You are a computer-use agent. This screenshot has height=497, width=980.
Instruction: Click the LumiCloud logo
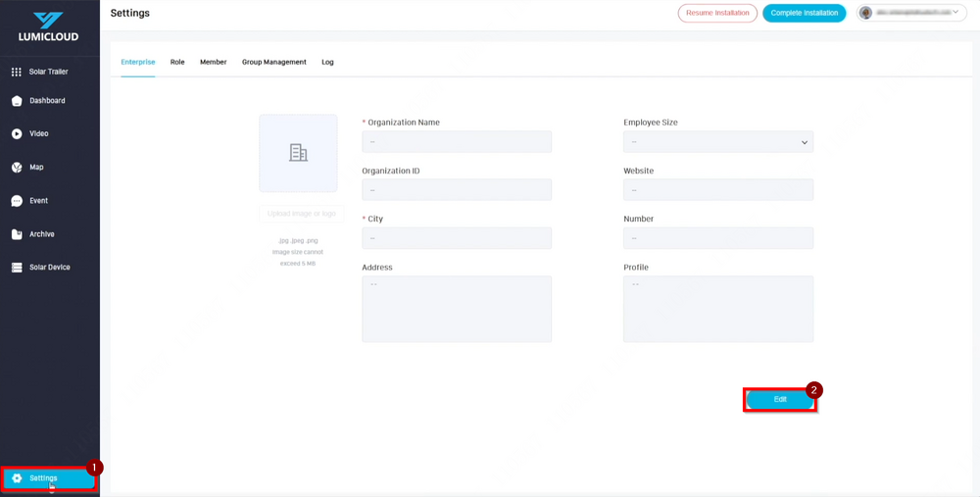(48, 26)
